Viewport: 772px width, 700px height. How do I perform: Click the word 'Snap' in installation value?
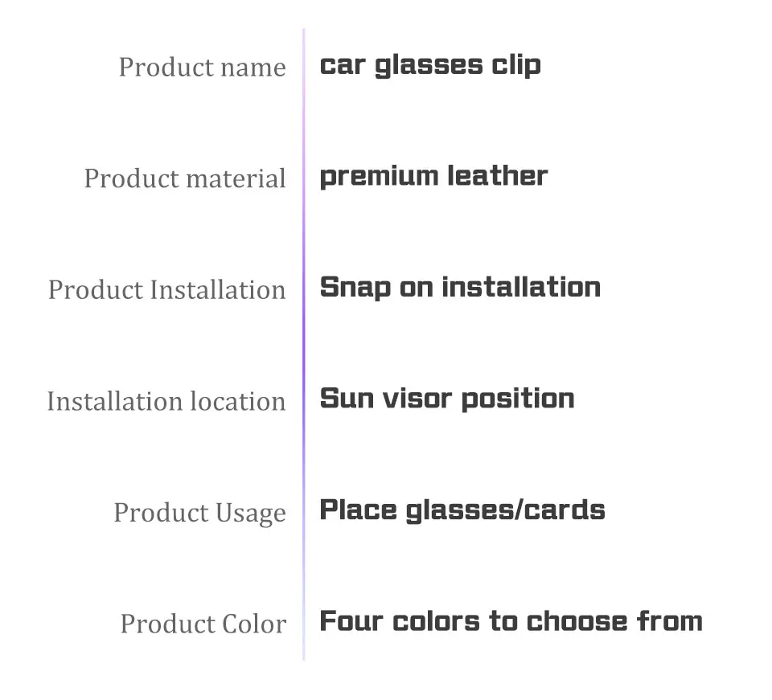(355, 288)
